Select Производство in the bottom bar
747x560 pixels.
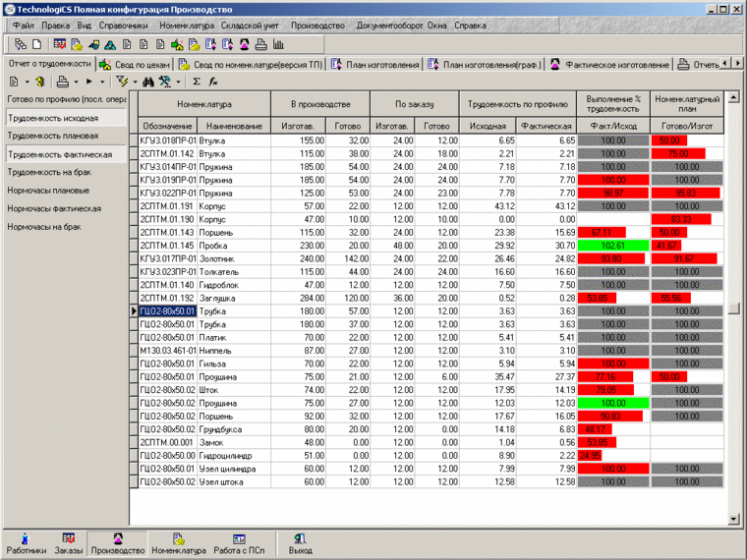pos(118,544)
